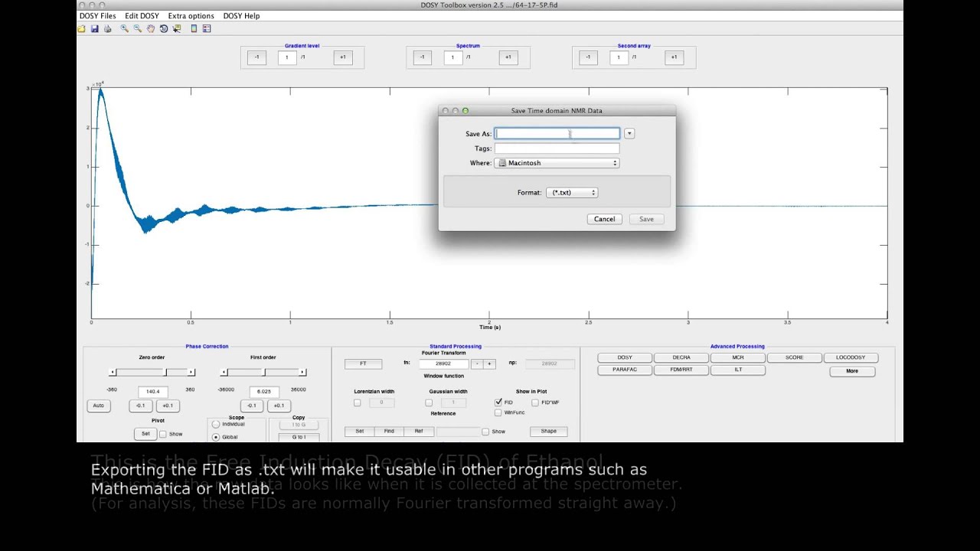Click the Save As filename field
This screenshot has width=980, height=551.
tap(557, 133)
